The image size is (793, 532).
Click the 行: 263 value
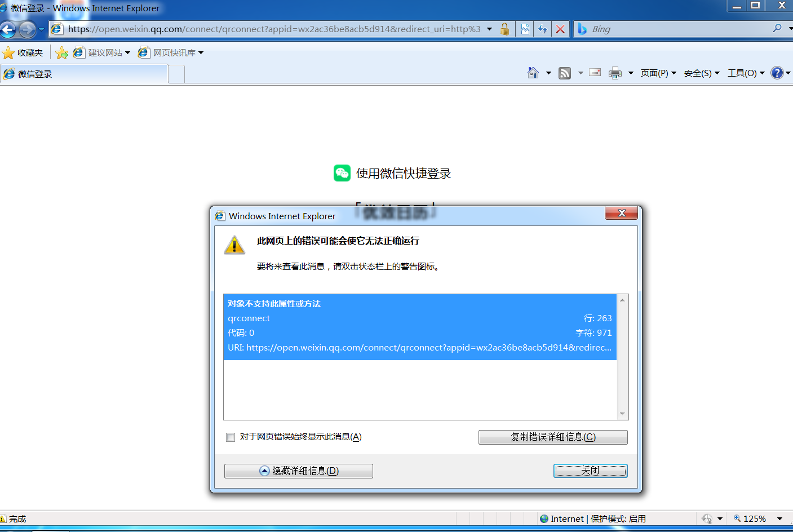[597, 318]
